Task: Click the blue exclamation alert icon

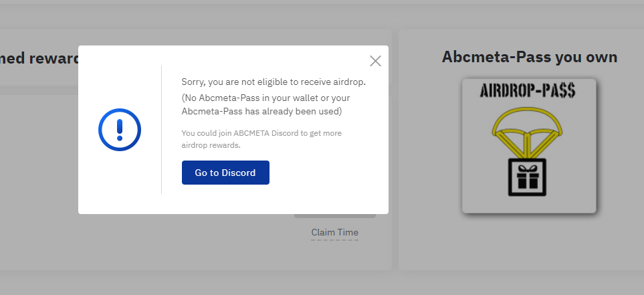Action: click(x=120, y=130)
